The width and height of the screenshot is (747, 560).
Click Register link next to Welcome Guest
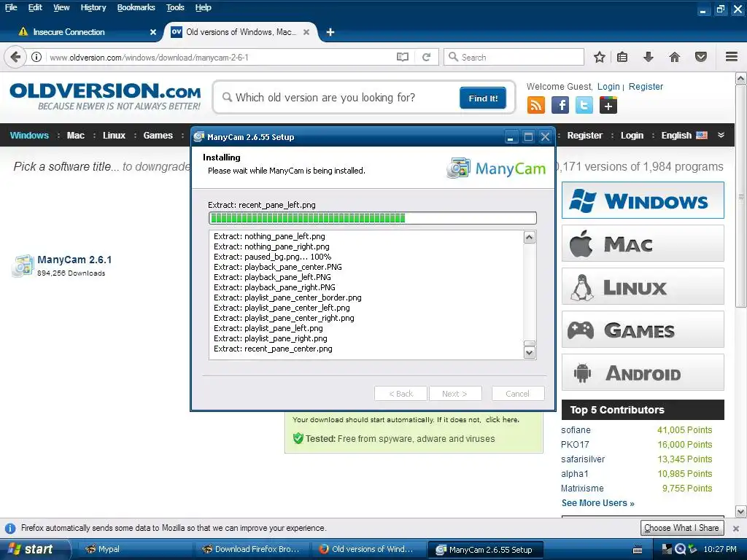coord(646,87)
